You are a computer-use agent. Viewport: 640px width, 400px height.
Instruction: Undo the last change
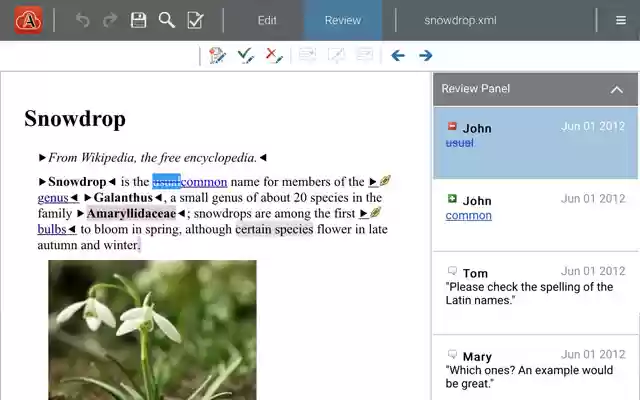click(82, 20)
